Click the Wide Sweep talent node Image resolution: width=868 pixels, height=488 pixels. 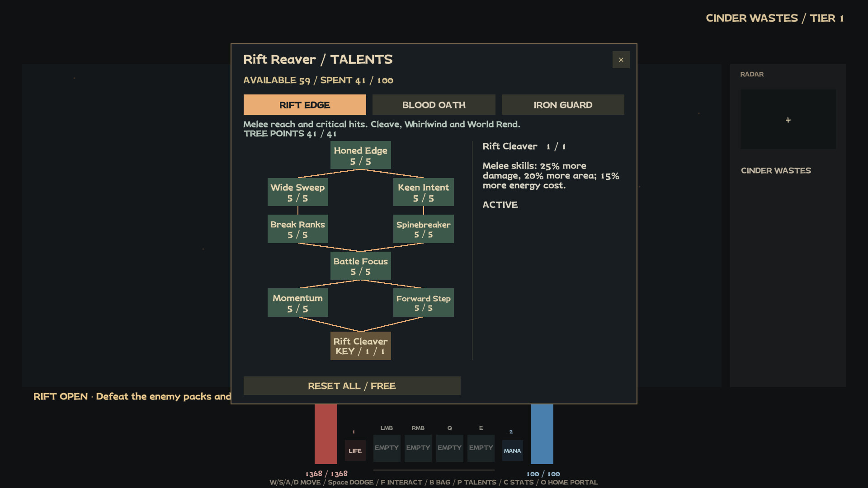point(297,192)
